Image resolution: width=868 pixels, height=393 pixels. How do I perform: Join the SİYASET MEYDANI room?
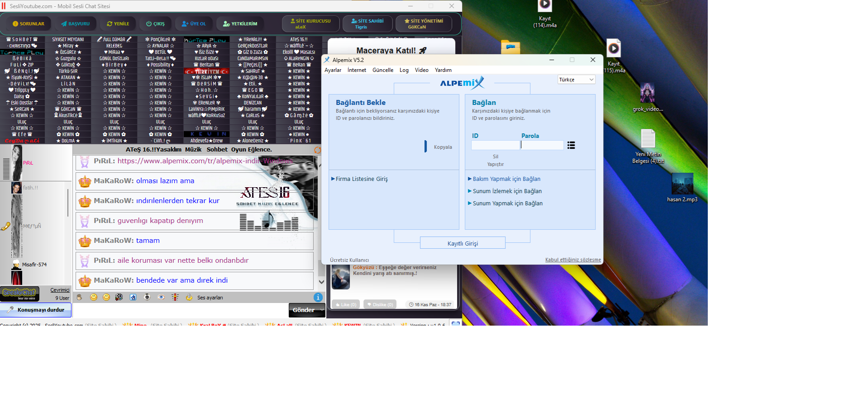coord(68,39)
